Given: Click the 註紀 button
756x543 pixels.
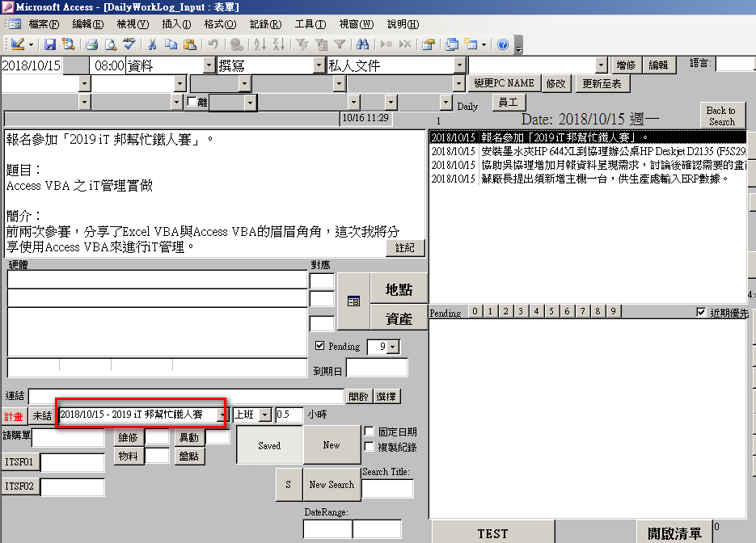Looking at the screenshot, I should [x=405, y=247].
